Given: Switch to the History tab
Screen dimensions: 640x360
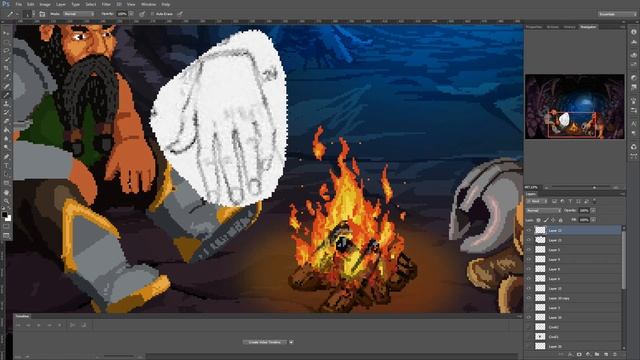Looking at the screenshot, I should click(569, 27).
